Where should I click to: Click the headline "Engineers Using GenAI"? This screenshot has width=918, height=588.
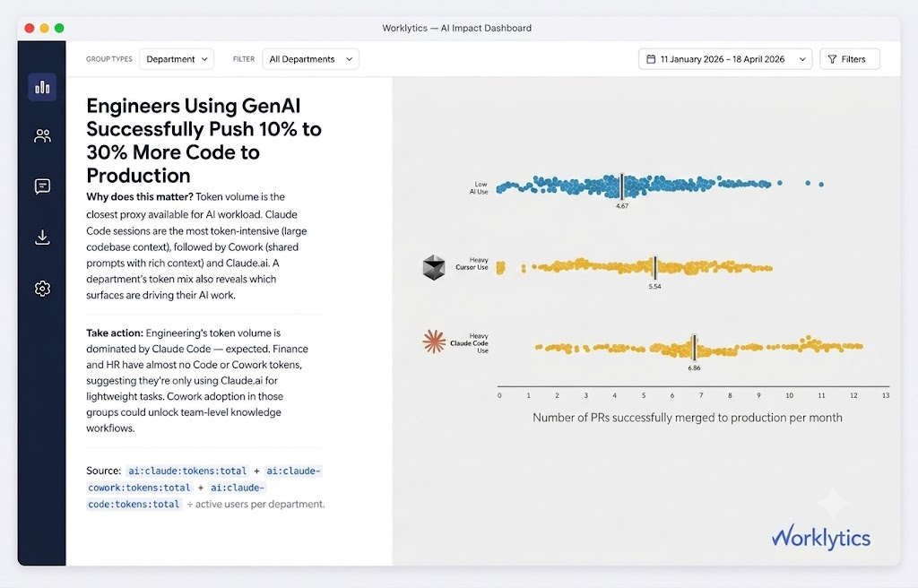(x=194, y=106)
